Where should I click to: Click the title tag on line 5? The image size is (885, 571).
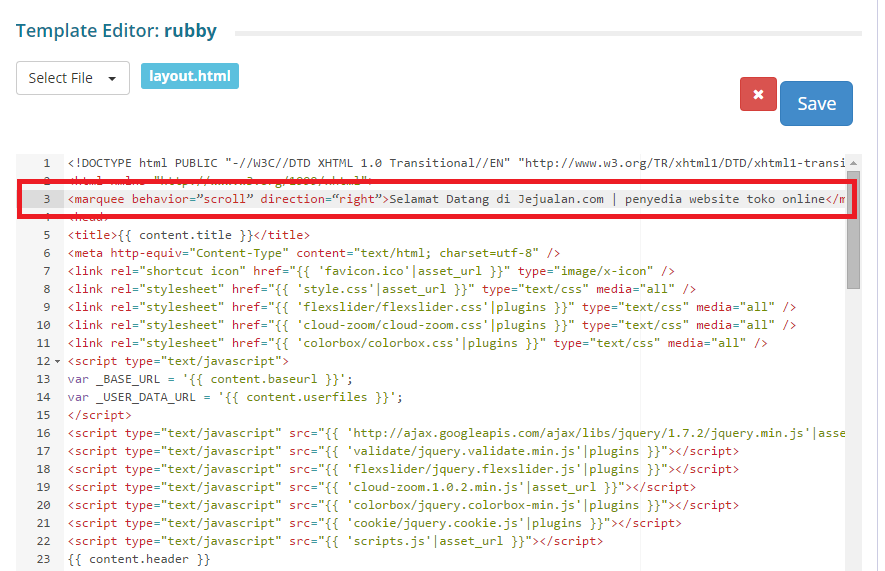pos(188,235)
